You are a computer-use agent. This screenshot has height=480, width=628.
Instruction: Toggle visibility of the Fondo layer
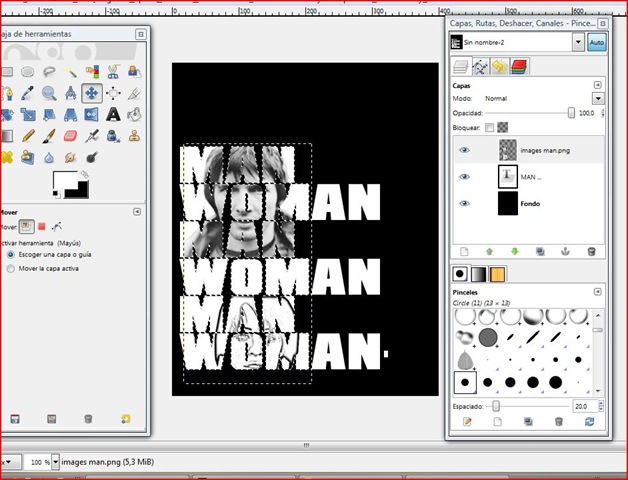click(x=464, y=203)
